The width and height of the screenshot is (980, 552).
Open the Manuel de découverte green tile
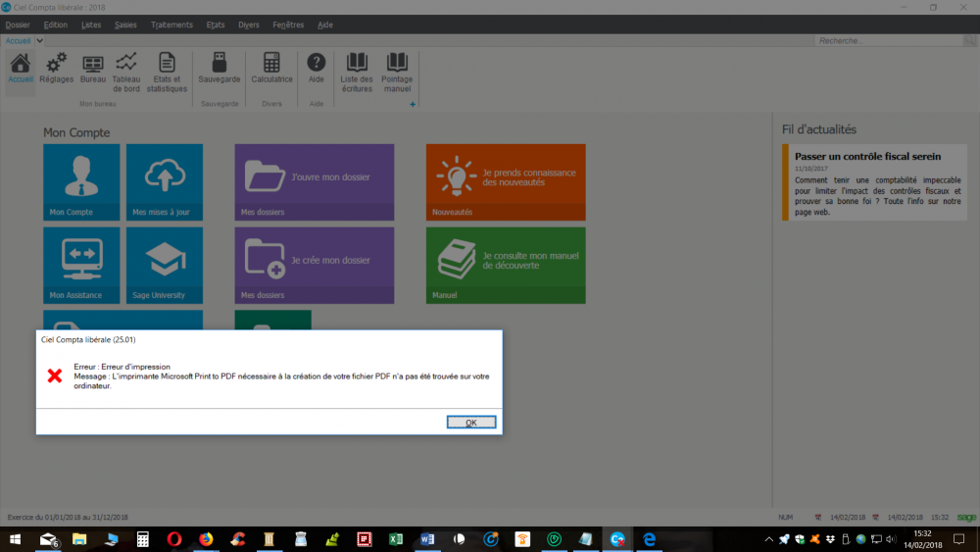pos(506,265)
